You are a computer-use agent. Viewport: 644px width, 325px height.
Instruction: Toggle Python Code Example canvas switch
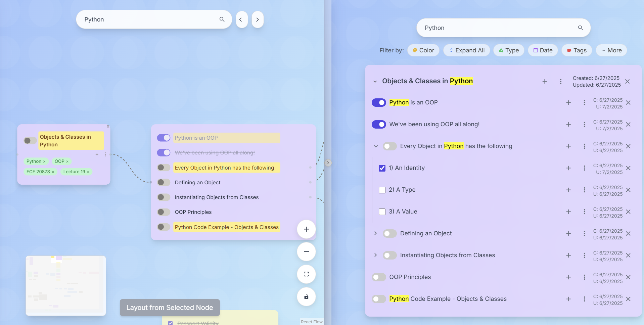point(164,227)
